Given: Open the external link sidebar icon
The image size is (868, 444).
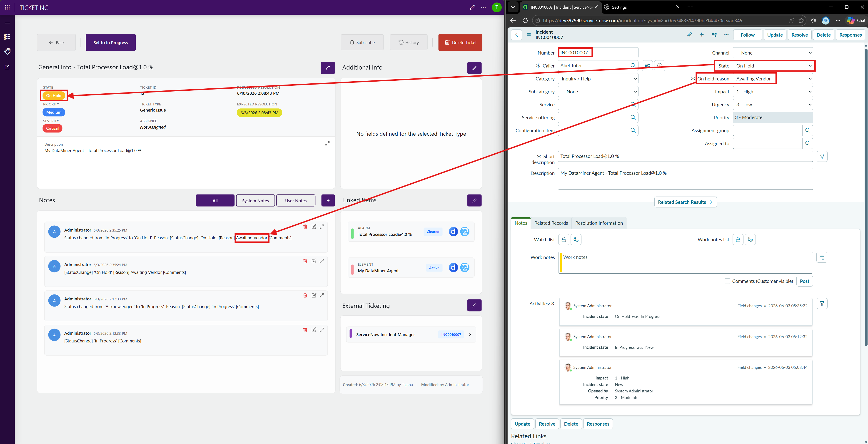Looking at the screenshot, I should (7, 67).
